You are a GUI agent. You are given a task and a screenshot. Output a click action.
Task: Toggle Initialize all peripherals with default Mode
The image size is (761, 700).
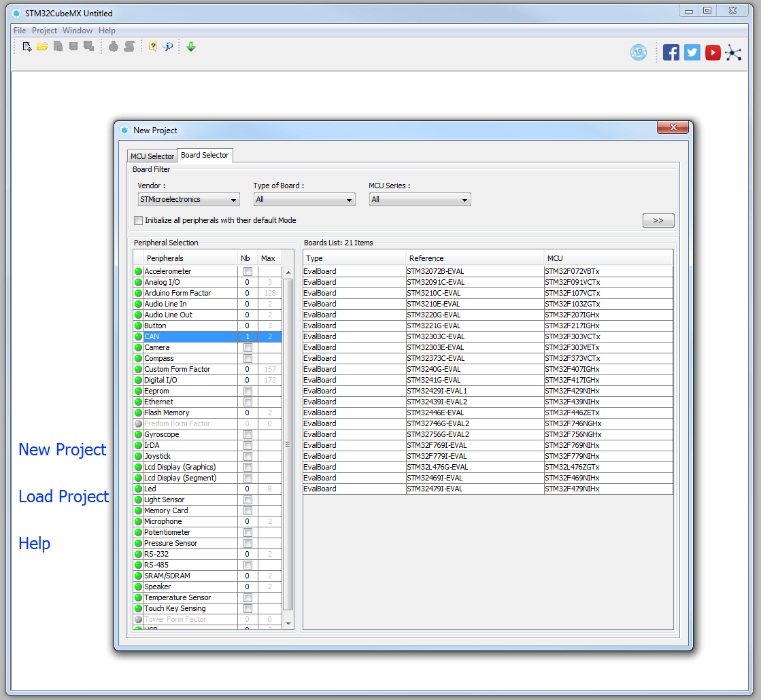pos(138,220)
